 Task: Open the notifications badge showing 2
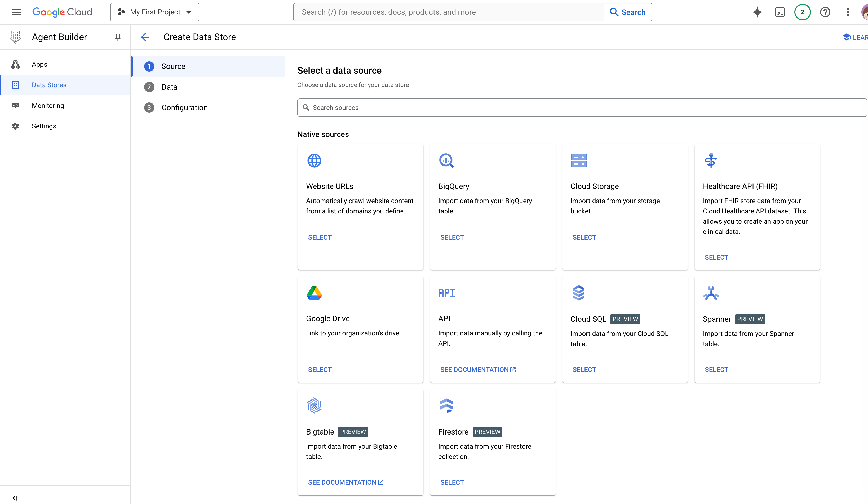click(802, 12)
